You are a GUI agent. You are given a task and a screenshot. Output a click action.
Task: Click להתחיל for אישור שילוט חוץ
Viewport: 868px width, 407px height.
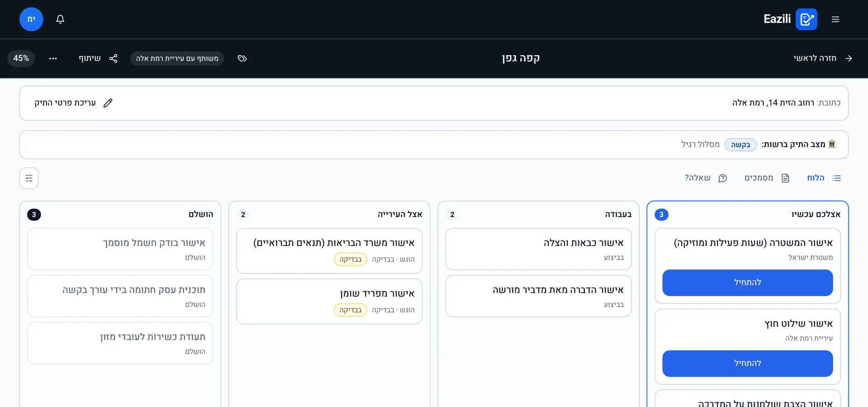(x=747, y=364)
